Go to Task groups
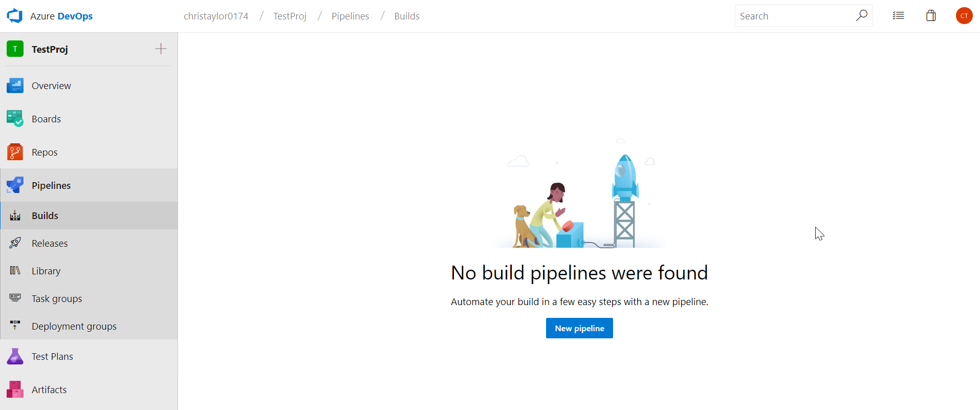The width and height of the screenshot is (980, 410). pyautogui.click(x=57, y=298)
